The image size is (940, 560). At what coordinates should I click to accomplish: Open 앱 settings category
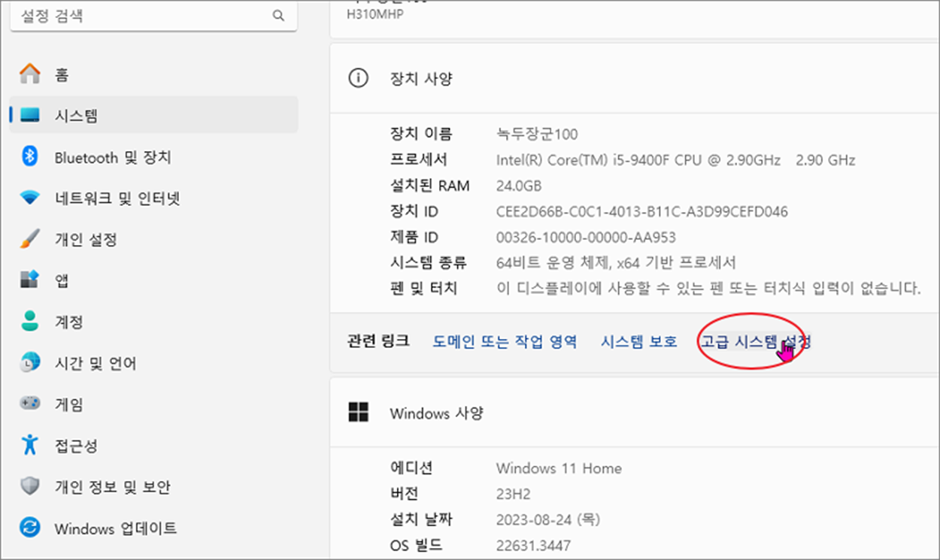point(154,280)
